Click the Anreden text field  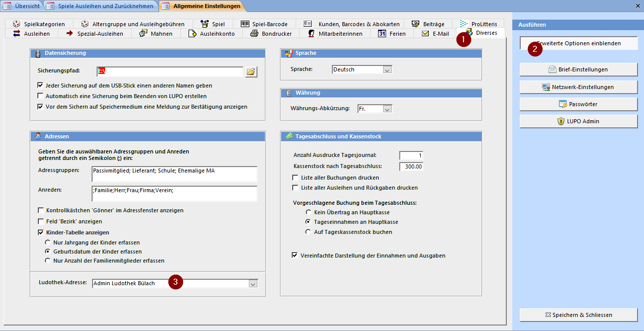tap(174, 194)
